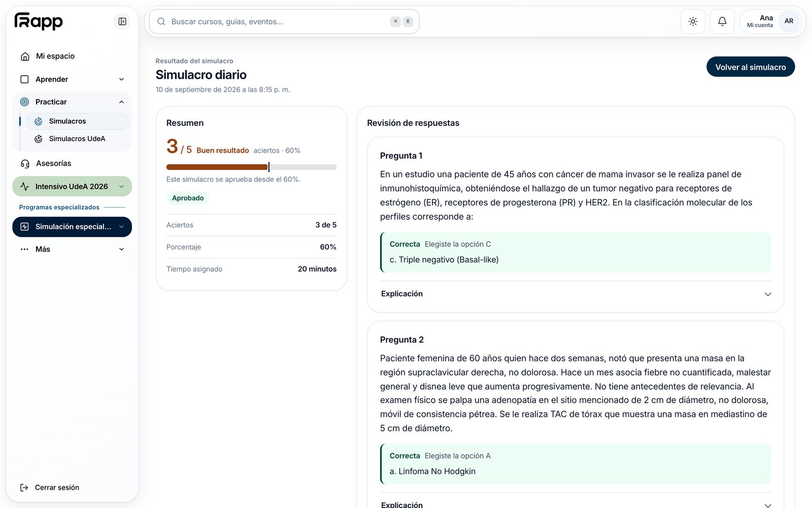The width and height of the screenshot is (812, 508).
Task: Click the Aprobado badge
Action: tap(188, 198)
